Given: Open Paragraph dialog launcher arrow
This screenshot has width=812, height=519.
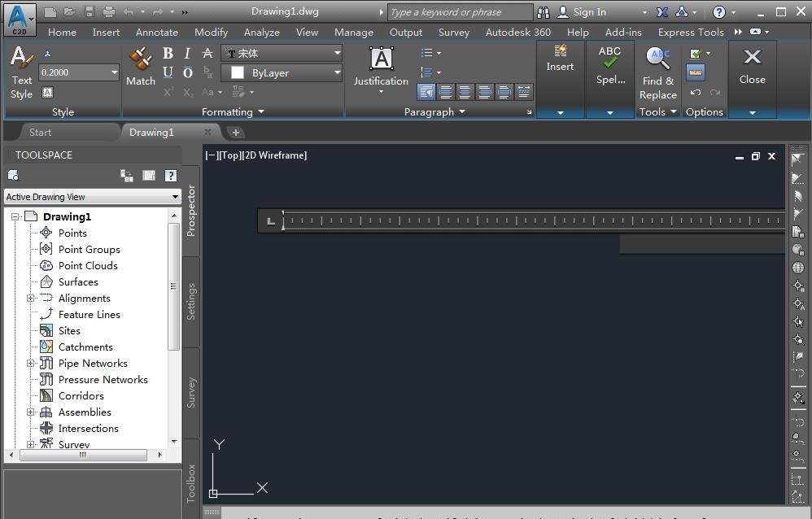Looking at the screenshot, I should coord(529,112).
